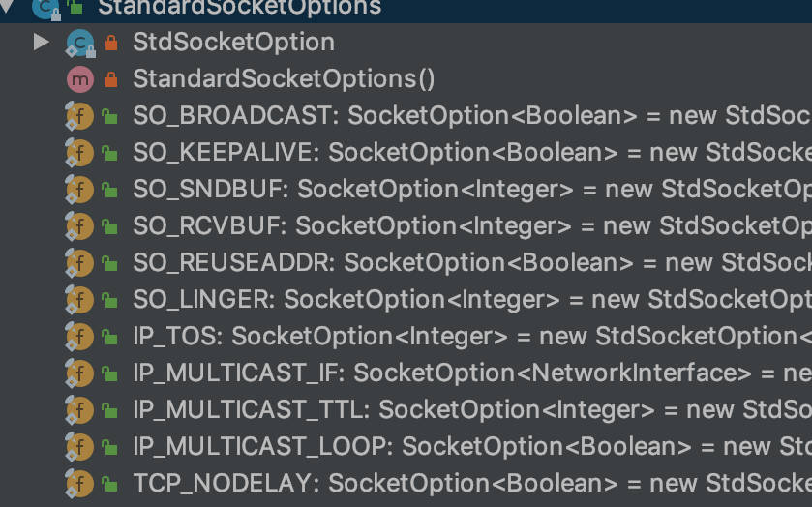812x507 pixels.
Task: Click the TCP_NODELAY field icon
Action: pyautogui.click(x=79, y=484)
